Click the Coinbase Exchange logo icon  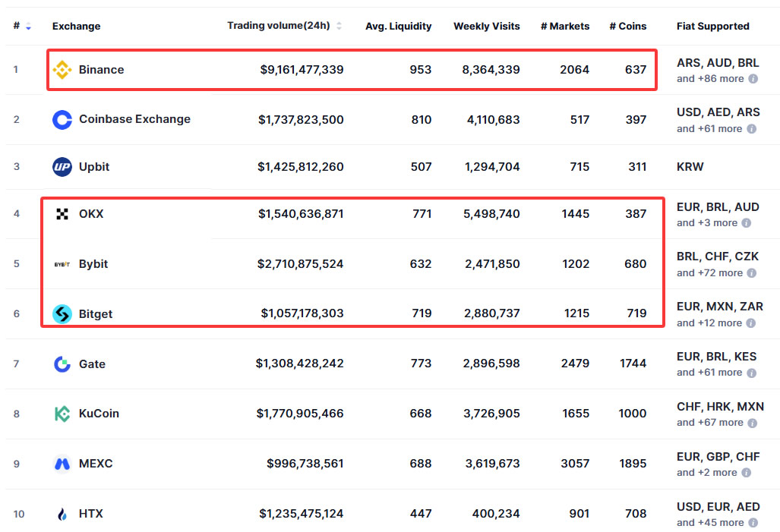(x=62, y=120)
